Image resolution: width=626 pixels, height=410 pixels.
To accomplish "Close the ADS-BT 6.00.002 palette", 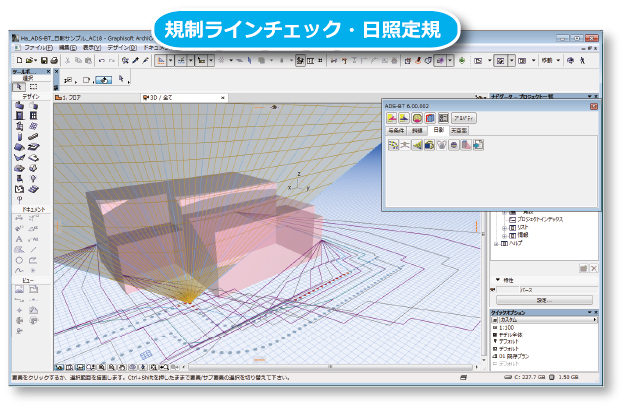I will [x=594, y=105].
